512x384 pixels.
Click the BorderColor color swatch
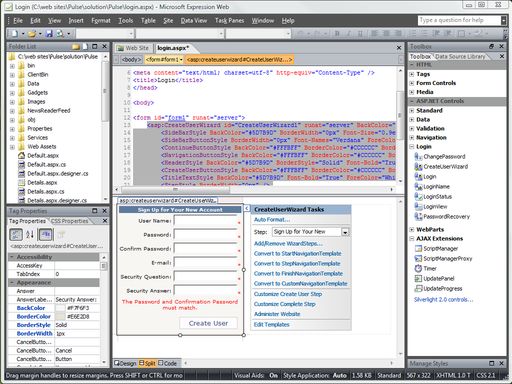[x=60, y=316]
